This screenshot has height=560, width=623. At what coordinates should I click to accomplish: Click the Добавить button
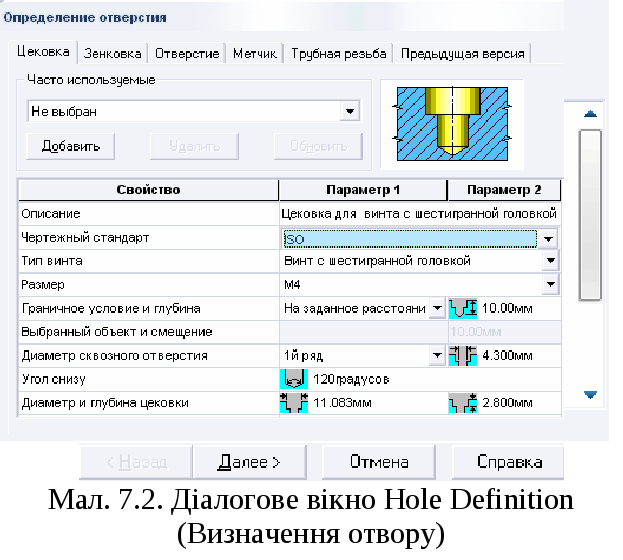[x=71, y=147]
